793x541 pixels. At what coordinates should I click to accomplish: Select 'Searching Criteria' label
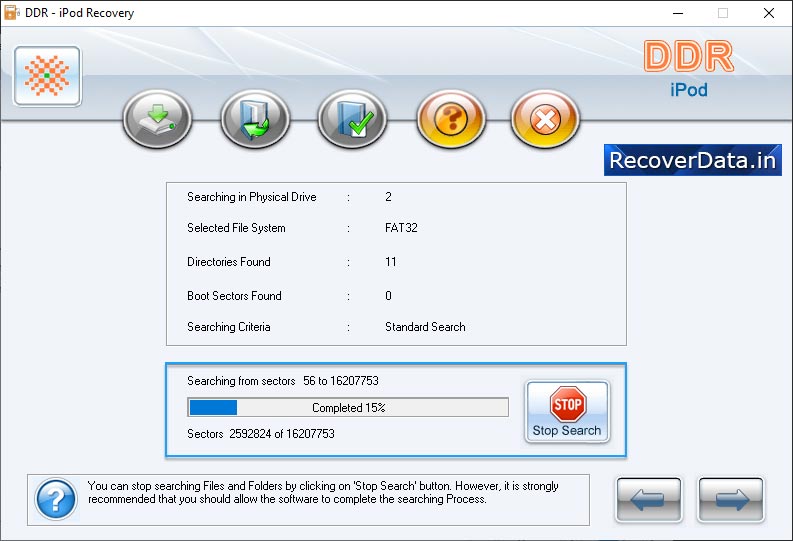tap(229, 327)
